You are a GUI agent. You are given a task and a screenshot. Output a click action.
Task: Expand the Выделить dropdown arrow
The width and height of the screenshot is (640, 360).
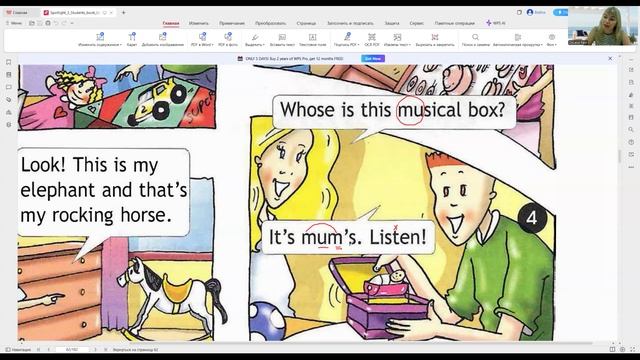(x=264, y=45)
